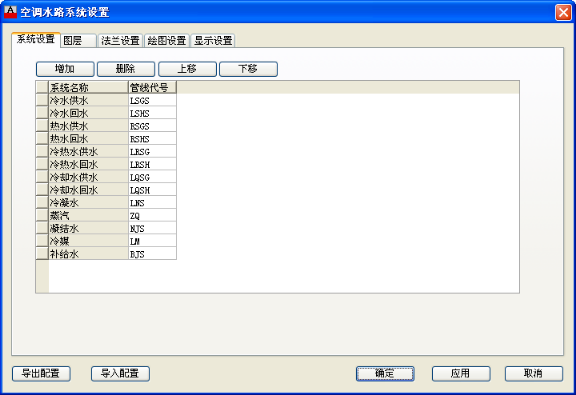Confirm with the 确定 button
Viewport: 576px width, 395px height.
point(385,374)
